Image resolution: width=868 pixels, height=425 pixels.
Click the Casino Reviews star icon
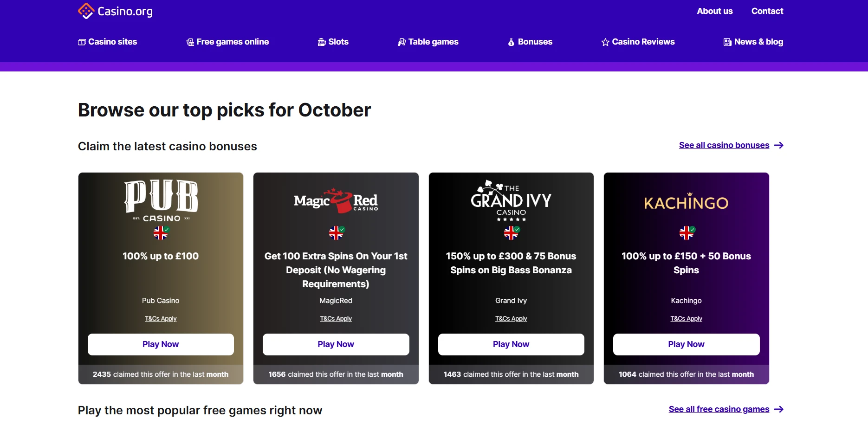point(605,42)
